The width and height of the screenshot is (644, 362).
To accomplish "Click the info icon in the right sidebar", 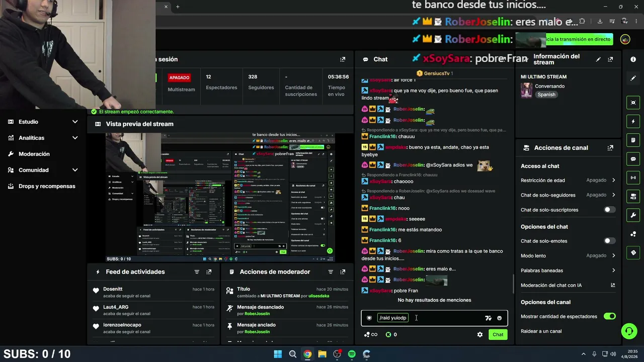I will [x=633, y=59].
